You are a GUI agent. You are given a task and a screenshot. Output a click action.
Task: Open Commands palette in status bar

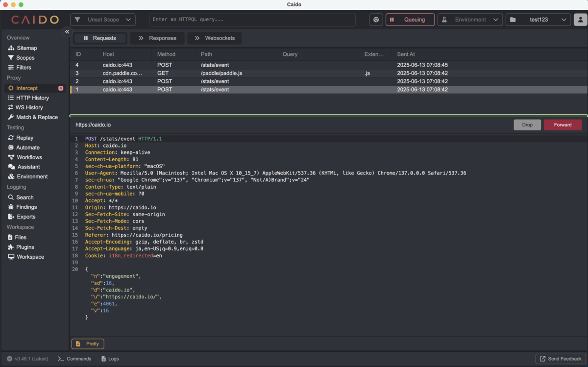(x=74, y=359)
